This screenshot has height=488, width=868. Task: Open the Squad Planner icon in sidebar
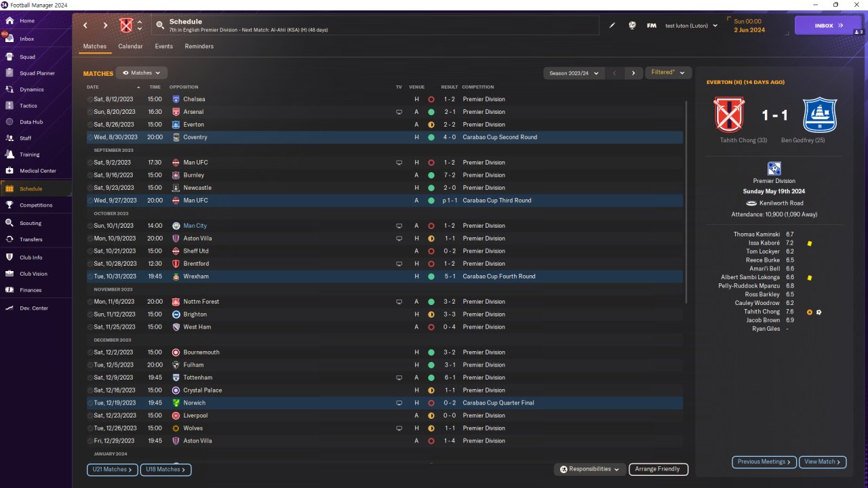tap(9, 73)
